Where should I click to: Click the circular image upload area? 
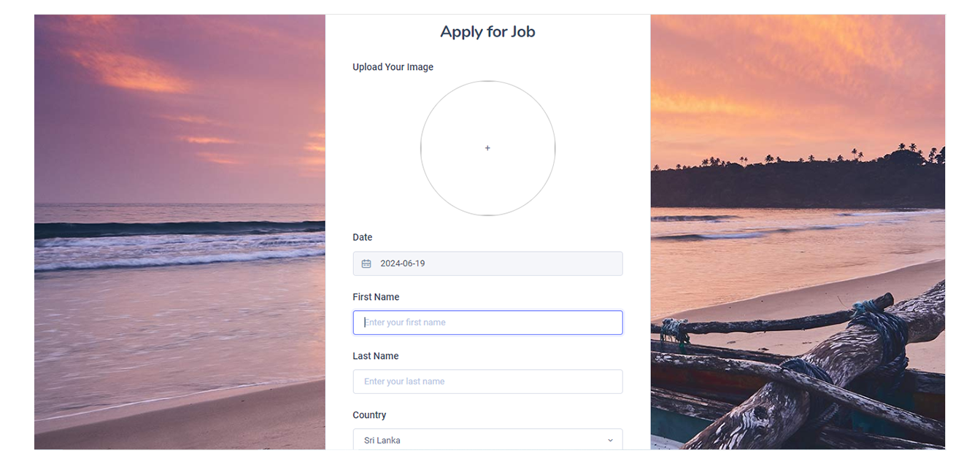(487, 175)
